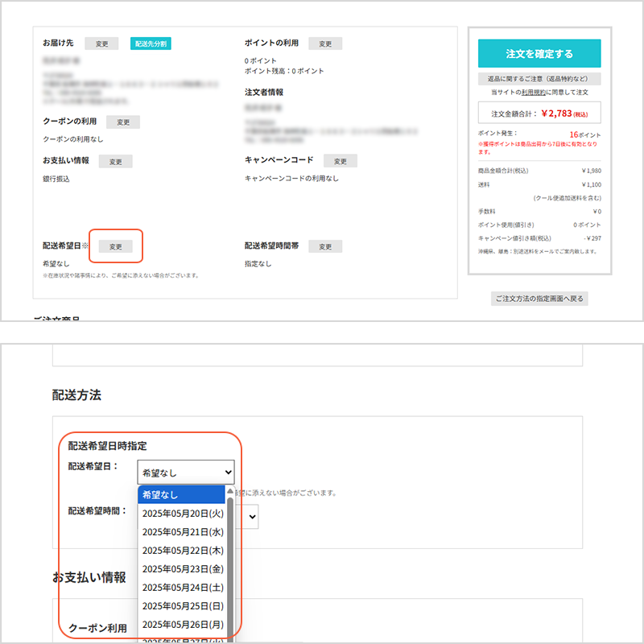Change the キャンペーンコード campaign code
This screenshot has width=644, height=644.
[x=340, y=161]
